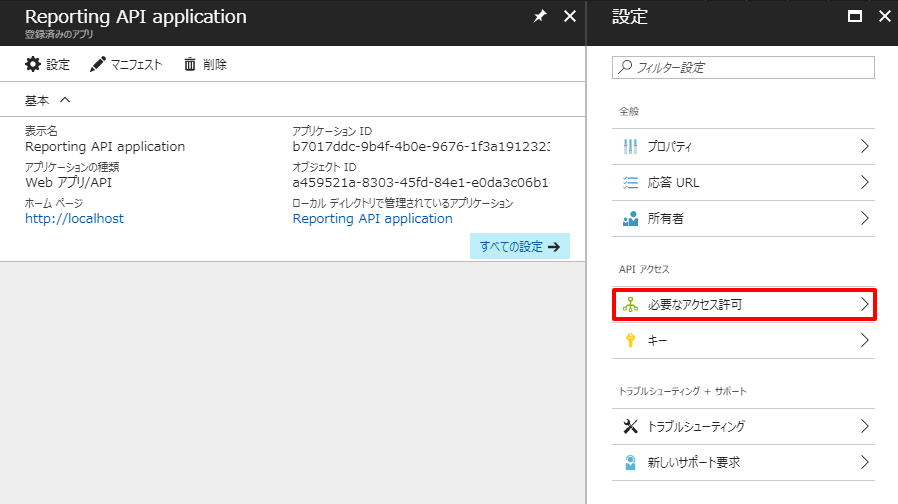Click the プロパティ sliders icon
Viewport: 898px width, 504px height.
[x=630, y=147]
